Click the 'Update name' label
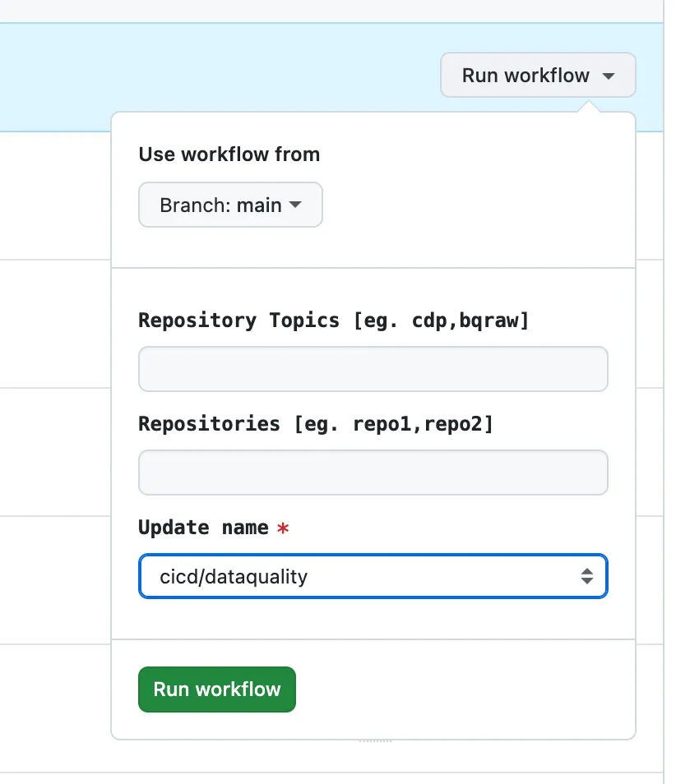The image size is (676, 784). coord(204,527)
